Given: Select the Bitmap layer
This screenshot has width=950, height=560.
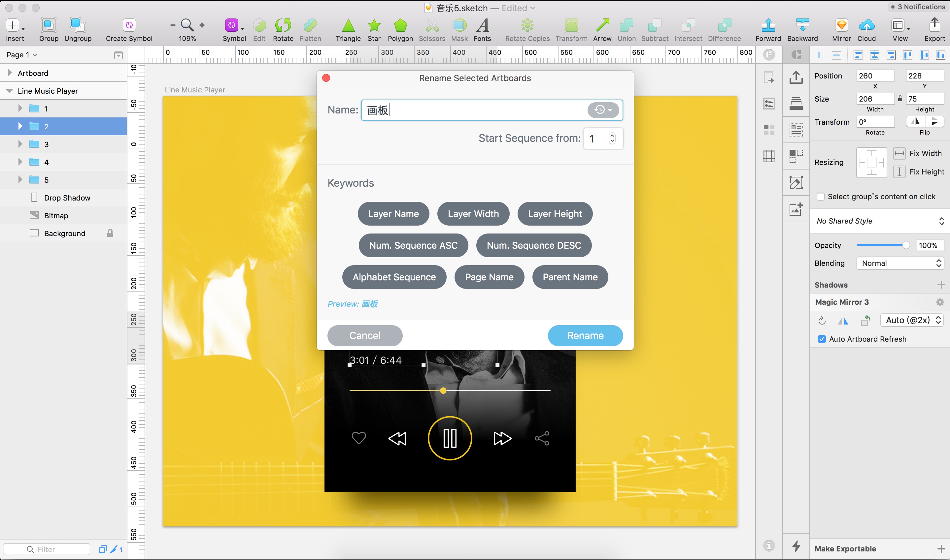Looking at the screenshot, I should point(63,215).
